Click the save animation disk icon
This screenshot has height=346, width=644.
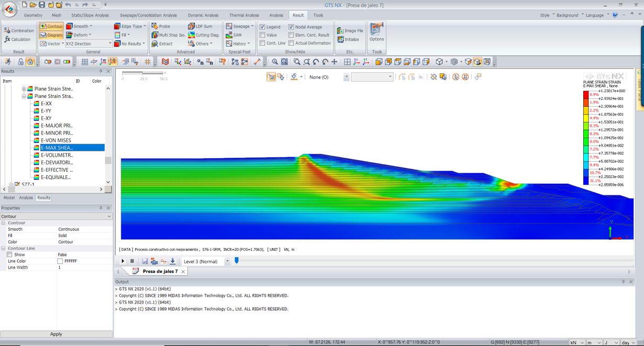[145, 261]
